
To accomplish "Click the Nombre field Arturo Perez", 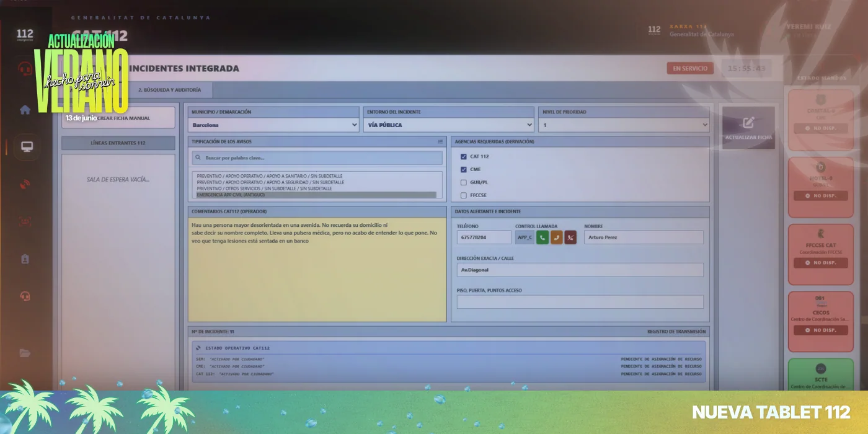I will [x=644, y=237].
